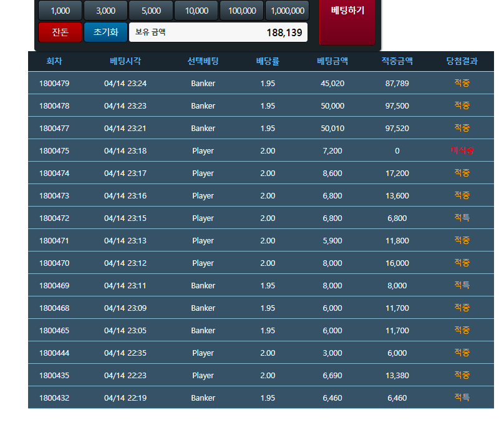The width and height of the screenshot is (504, 425).
Task: Select round number 1800468
Action: (54, 308)
